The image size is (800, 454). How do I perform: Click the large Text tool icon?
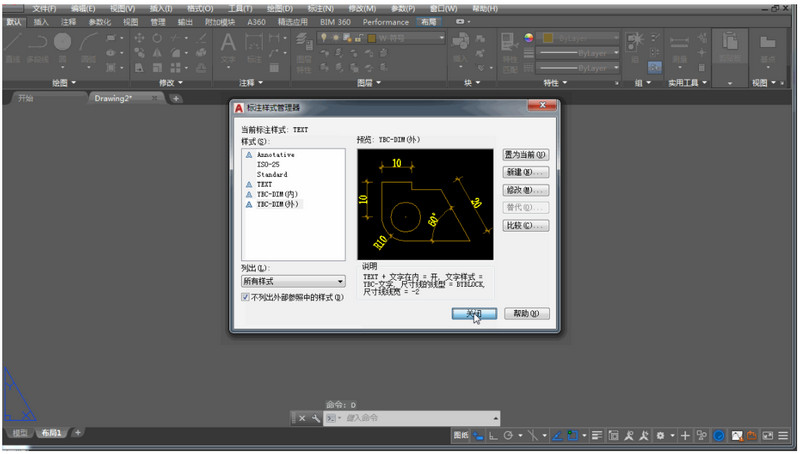click(228, 43)
